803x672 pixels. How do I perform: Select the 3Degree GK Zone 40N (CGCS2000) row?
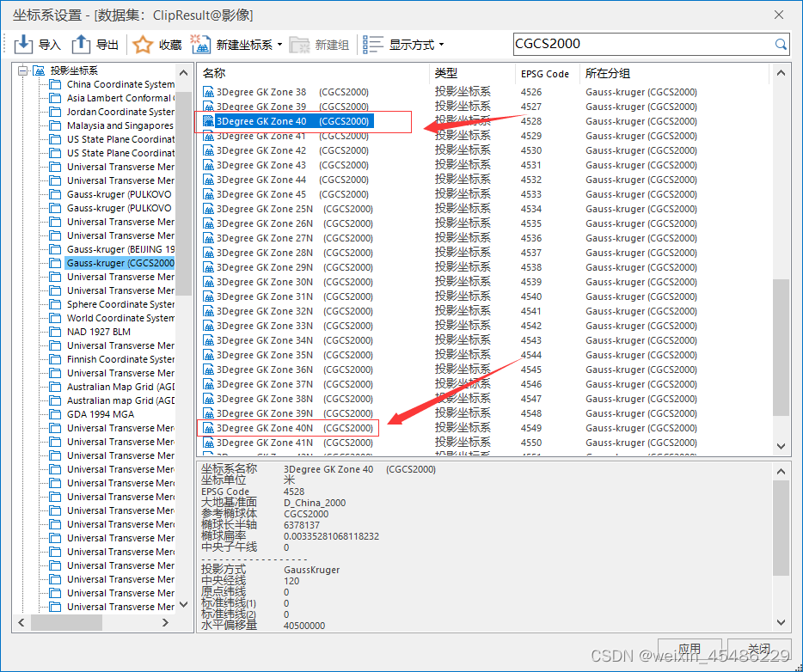288,428
